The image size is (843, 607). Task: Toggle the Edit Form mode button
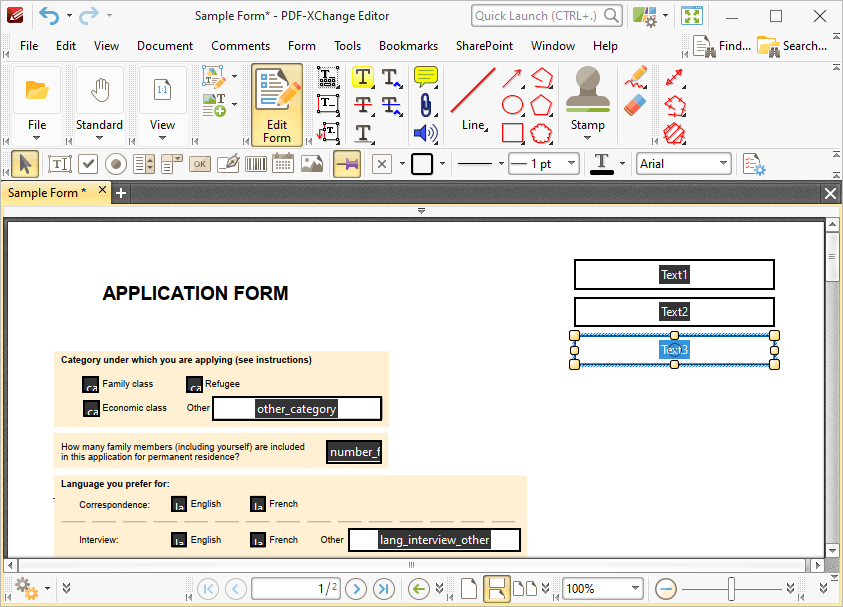point(277,105)
